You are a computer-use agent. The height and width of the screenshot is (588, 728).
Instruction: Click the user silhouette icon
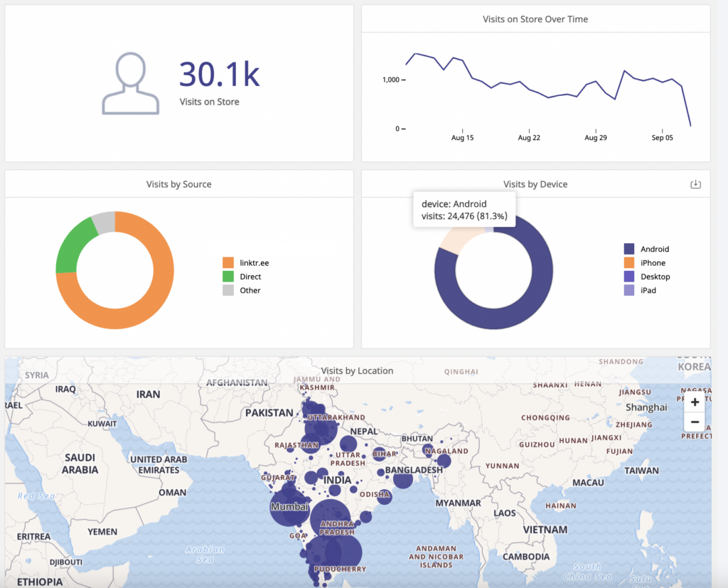point(131,84)
